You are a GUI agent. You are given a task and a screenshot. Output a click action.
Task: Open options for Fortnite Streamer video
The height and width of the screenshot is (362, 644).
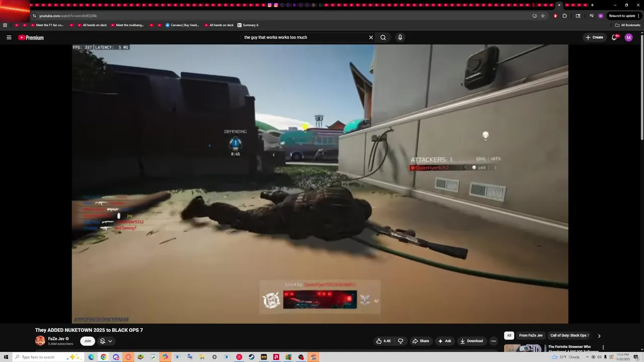pyautogui.click(x=603, y=347)
